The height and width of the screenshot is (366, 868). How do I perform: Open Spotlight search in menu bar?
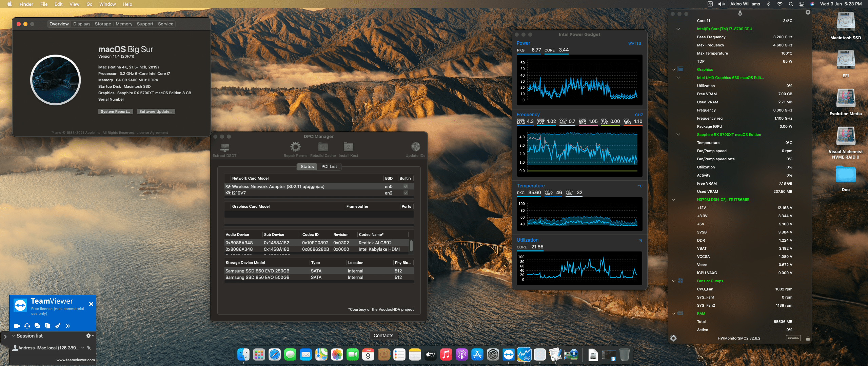coord(791,4)
